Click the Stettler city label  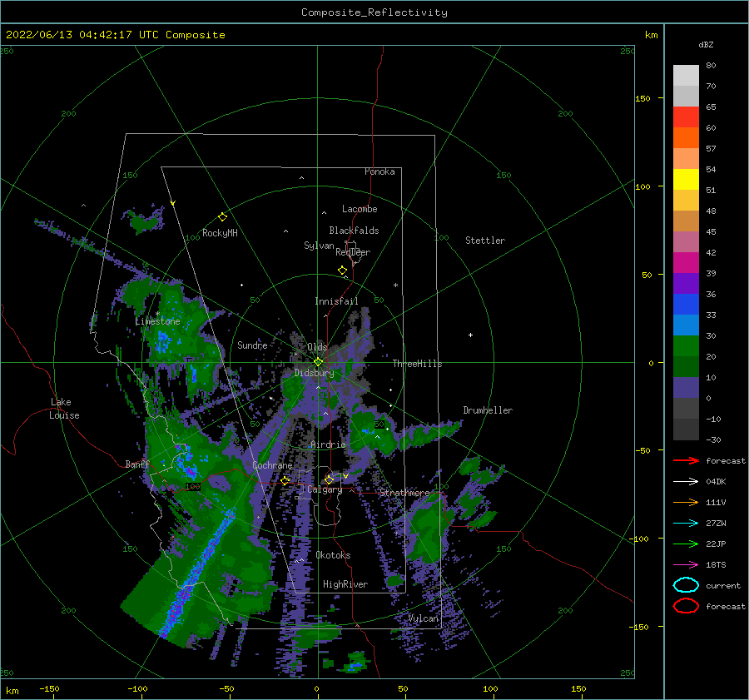(485, 241)
